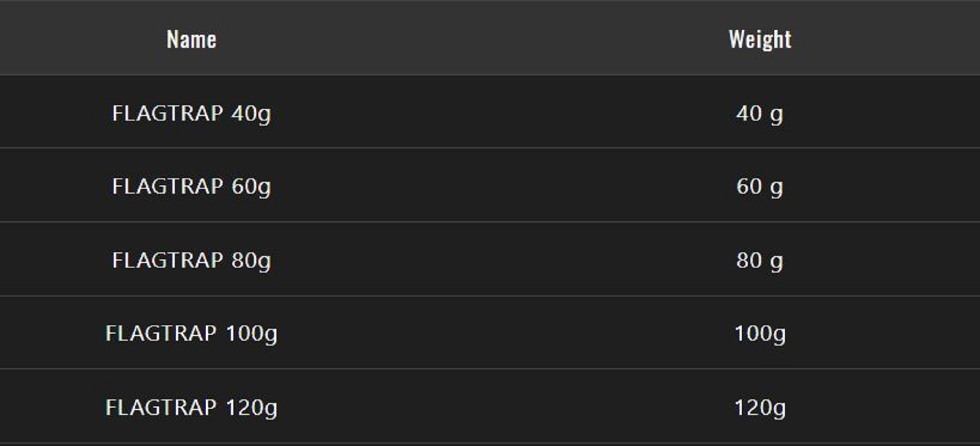This screenshot has height=446, width=980.
Task: Click the 40 g weight value
Action: click(x=759, y=113)
